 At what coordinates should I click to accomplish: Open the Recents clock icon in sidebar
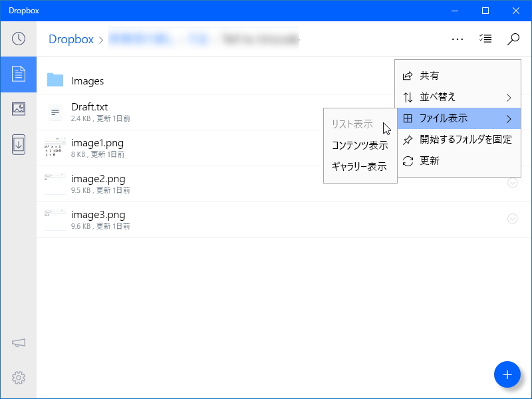click(x=18, y=39)
